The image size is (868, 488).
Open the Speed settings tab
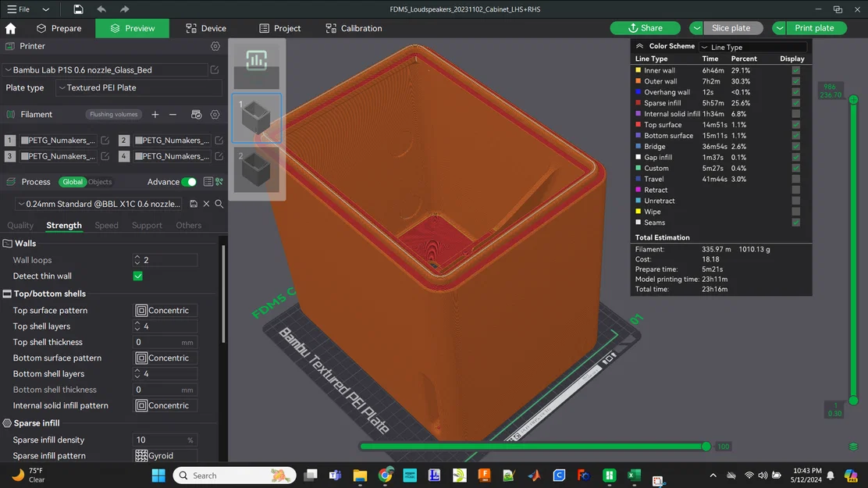108,225
